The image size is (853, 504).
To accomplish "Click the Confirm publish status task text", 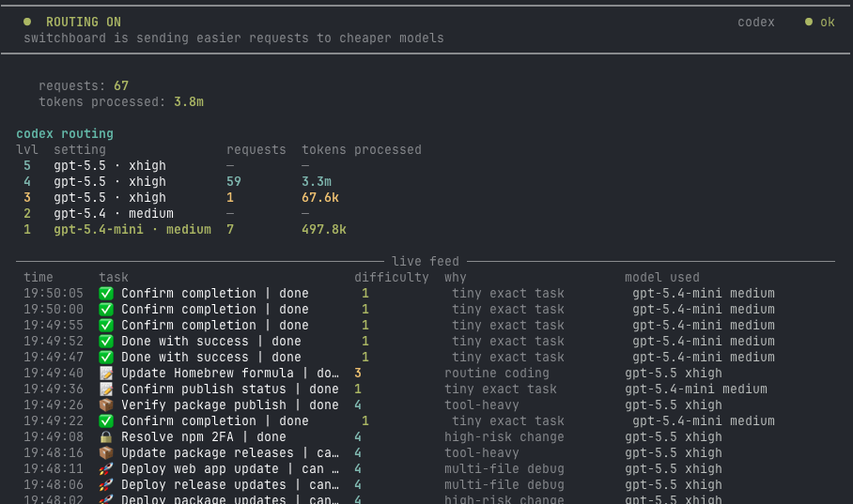I will (230, 389).
